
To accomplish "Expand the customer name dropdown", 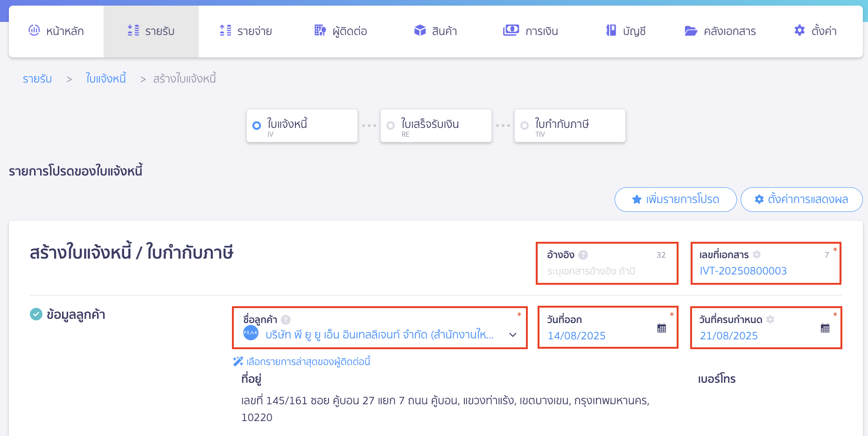I will pyautogui.click(x=513, y=335).
